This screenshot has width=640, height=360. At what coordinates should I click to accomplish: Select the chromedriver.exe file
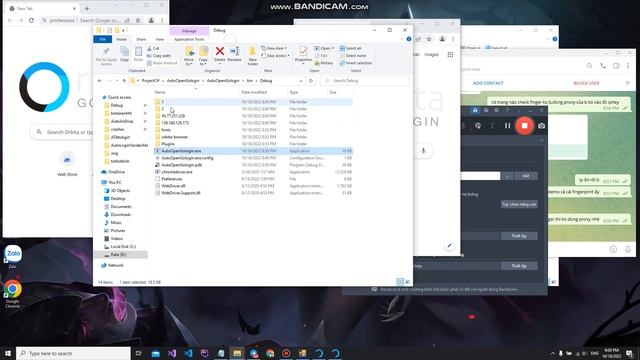pyautogui.click(x=253, y=172)
